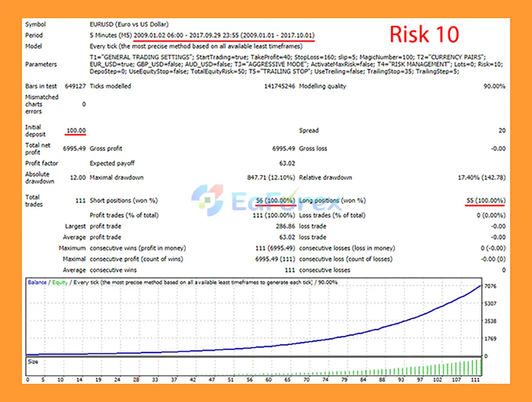The image size is (532, 402).
Task: Click the total net profit value 6995.49
Action: (x=74, y=149)
